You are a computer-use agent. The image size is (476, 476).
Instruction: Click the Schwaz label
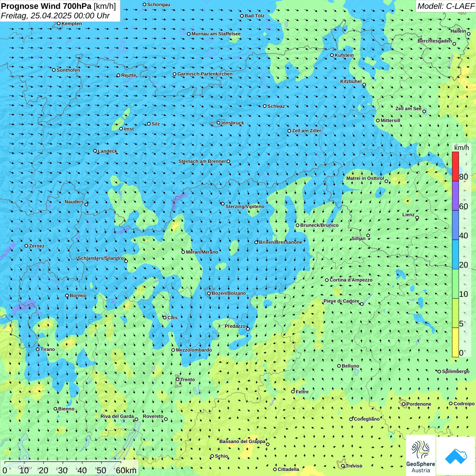(x=276, y=106)
